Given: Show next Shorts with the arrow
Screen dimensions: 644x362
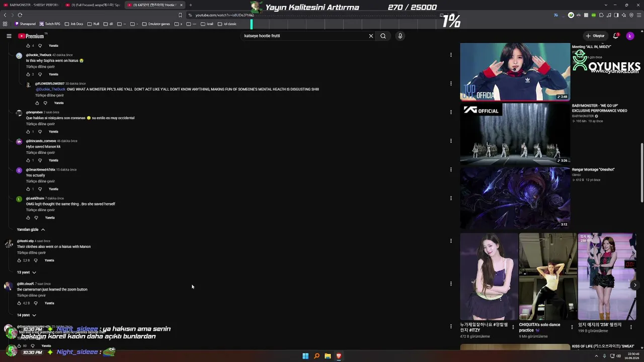Looking at the screenshot, I should coord(635,285).
